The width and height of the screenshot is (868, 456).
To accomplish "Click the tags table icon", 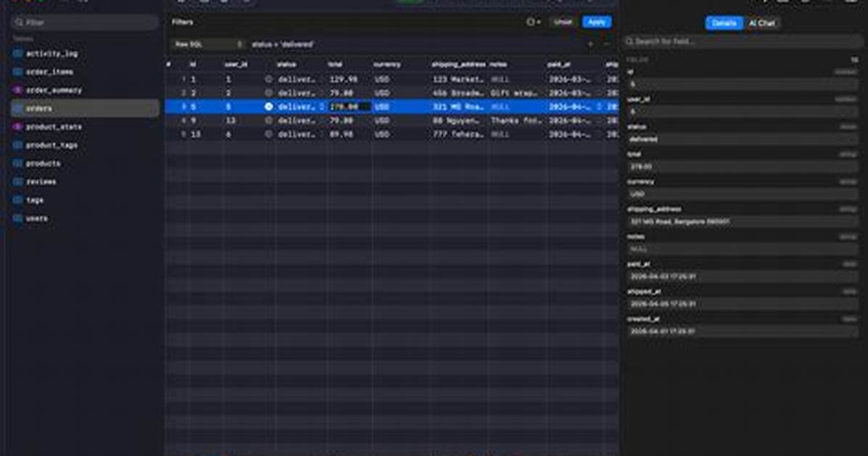I will pos(17,200).
